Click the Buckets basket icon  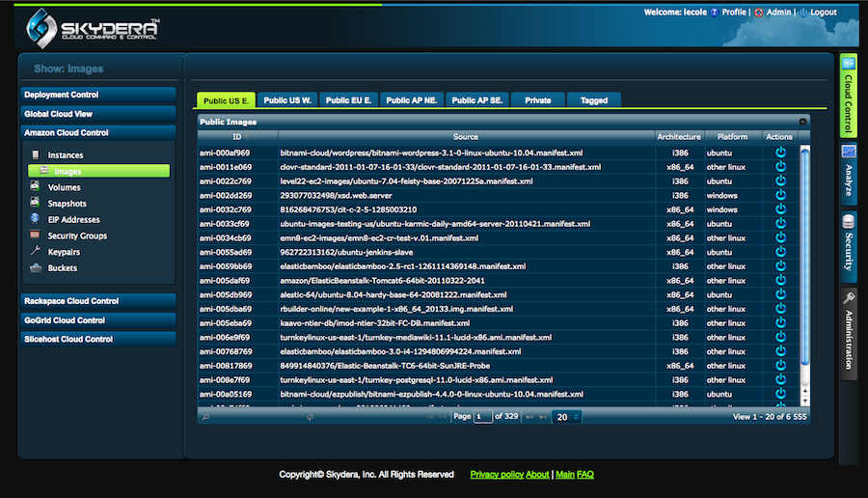pos(36,268)
